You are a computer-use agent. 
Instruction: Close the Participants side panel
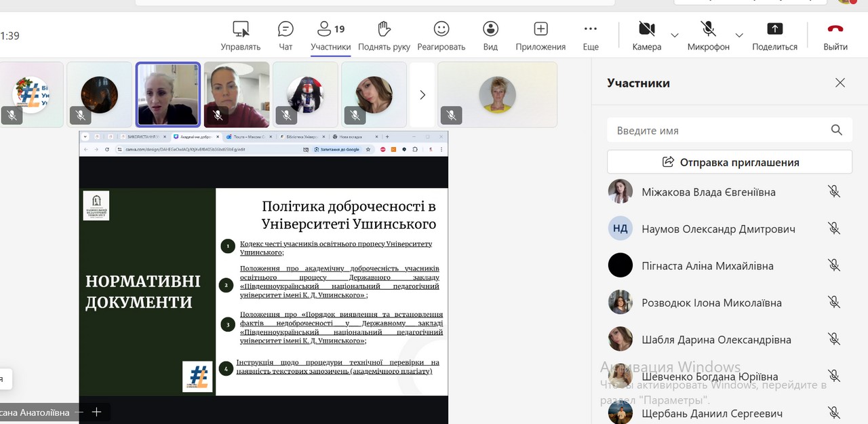pyautogui.click(x=840, y=83)
